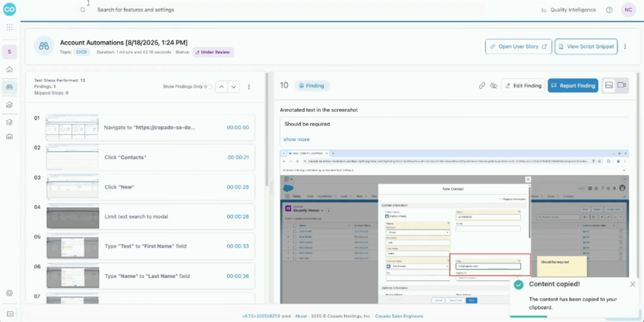Hide annotations with crossed-eye icon

(494, 86)
